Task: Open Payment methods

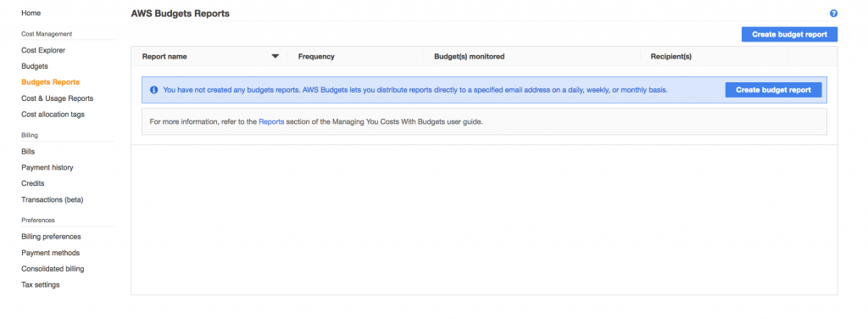Action: pos(50,253)
